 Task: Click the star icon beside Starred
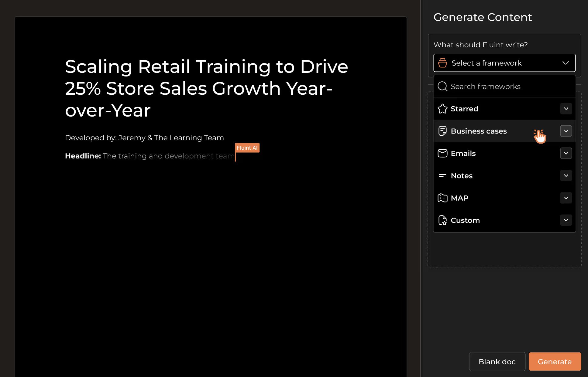click(442, 109)
